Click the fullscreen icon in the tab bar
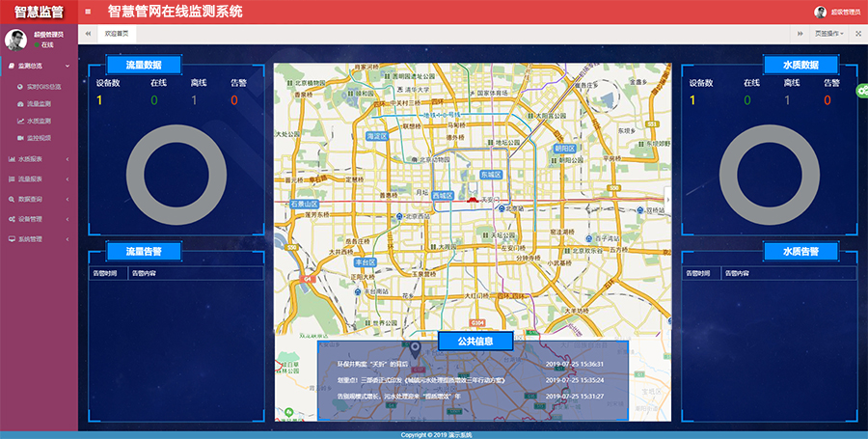The width and height of the screenshot is (868, 439). tap(859, 33)
